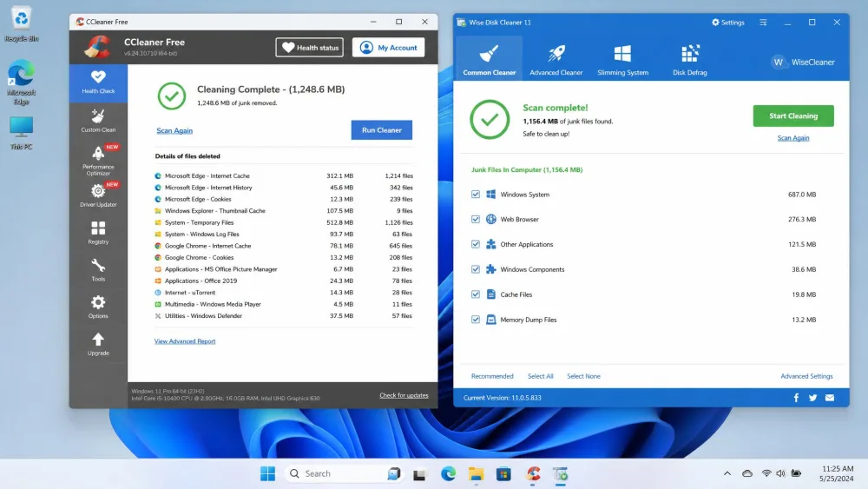Select Applications - Office 2019 row
868x489 pixels.
pyautogui.click(x=284, y=281)
